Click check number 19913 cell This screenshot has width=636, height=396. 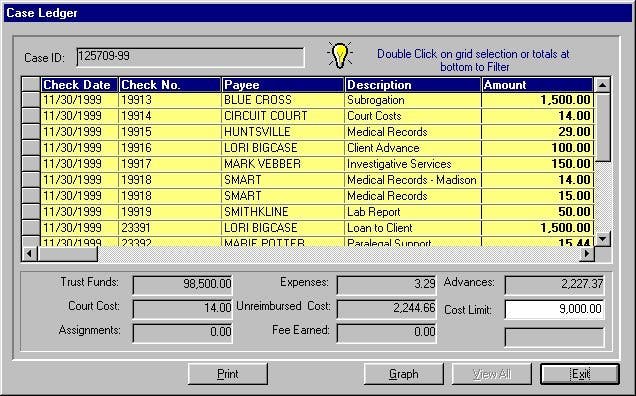point(170,100)
